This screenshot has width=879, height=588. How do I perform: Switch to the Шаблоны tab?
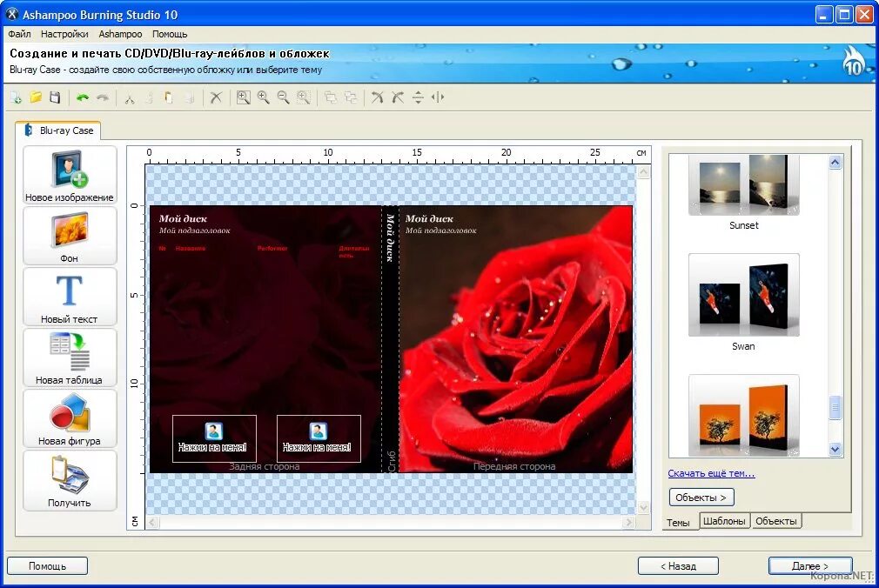click(725, 520)
